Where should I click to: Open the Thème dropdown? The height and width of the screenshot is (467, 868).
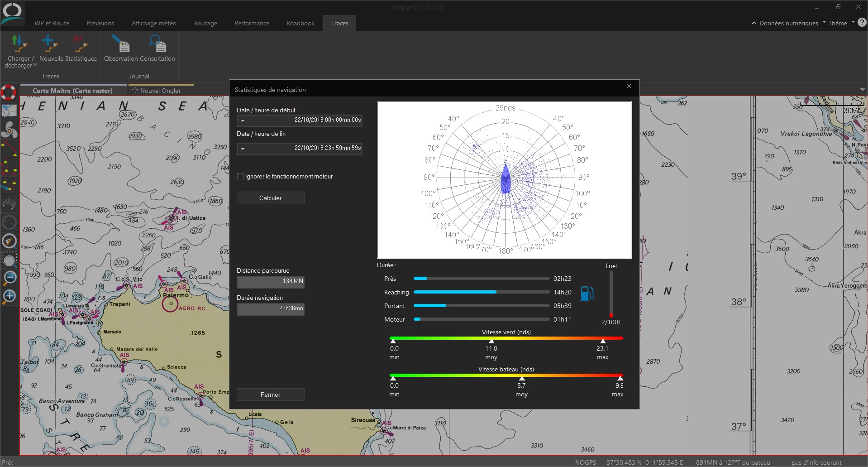tap(838, 23)
